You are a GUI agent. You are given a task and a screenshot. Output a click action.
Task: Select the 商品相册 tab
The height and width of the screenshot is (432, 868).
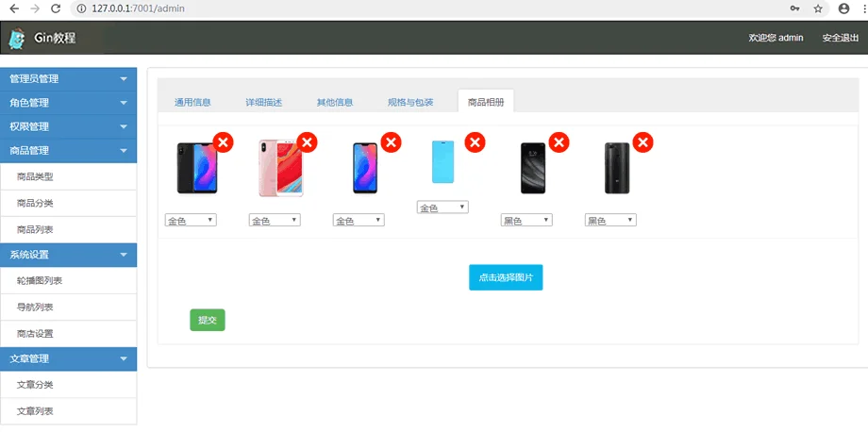pyautogui.click(x=486, y=102)
